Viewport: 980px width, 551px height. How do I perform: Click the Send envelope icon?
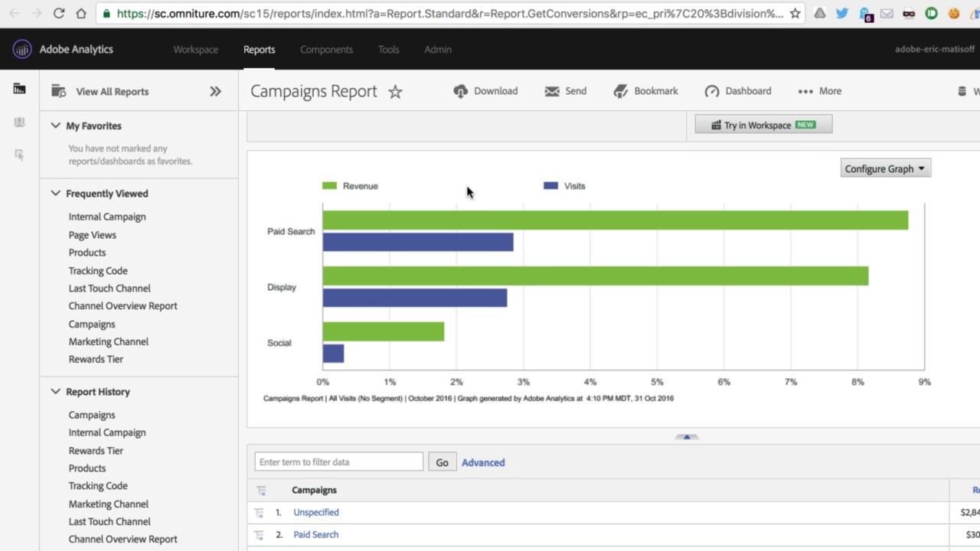(x=552, y=91)
